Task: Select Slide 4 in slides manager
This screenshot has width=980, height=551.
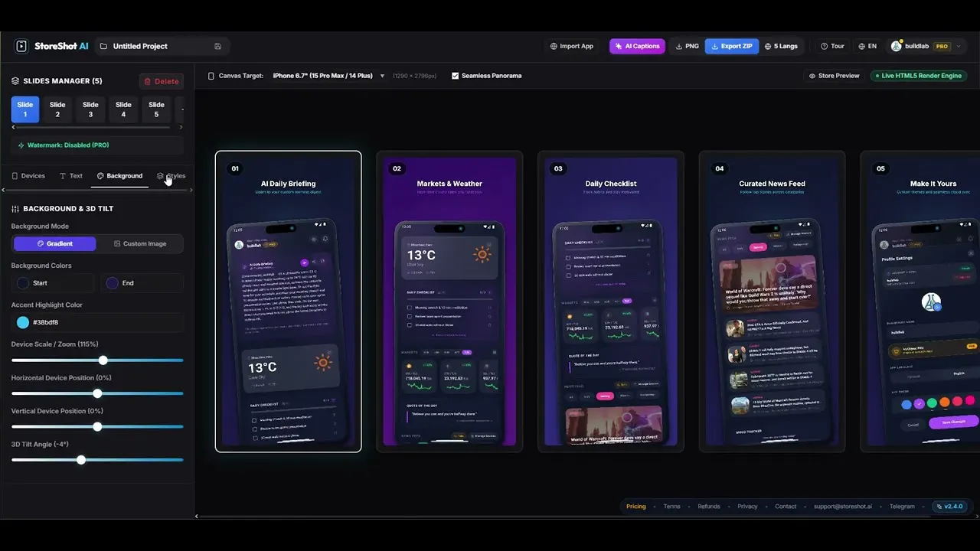Action: [x=123, y=109]
